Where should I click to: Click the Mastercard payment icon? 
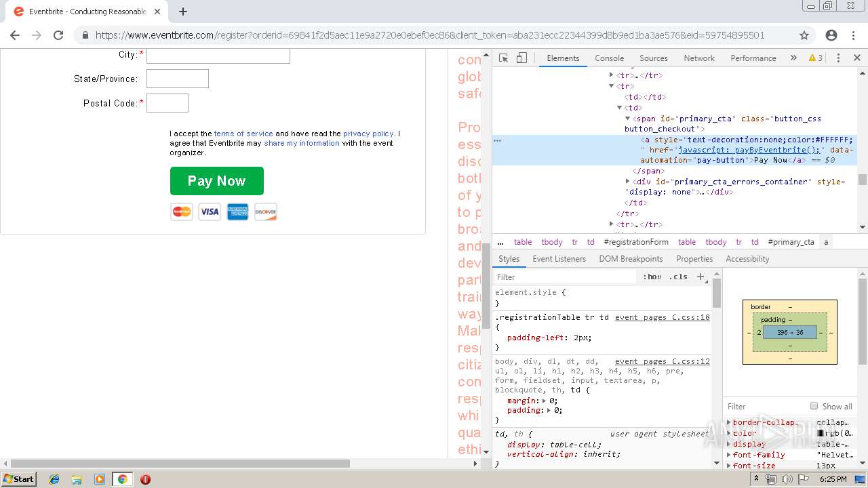point(182,212)
